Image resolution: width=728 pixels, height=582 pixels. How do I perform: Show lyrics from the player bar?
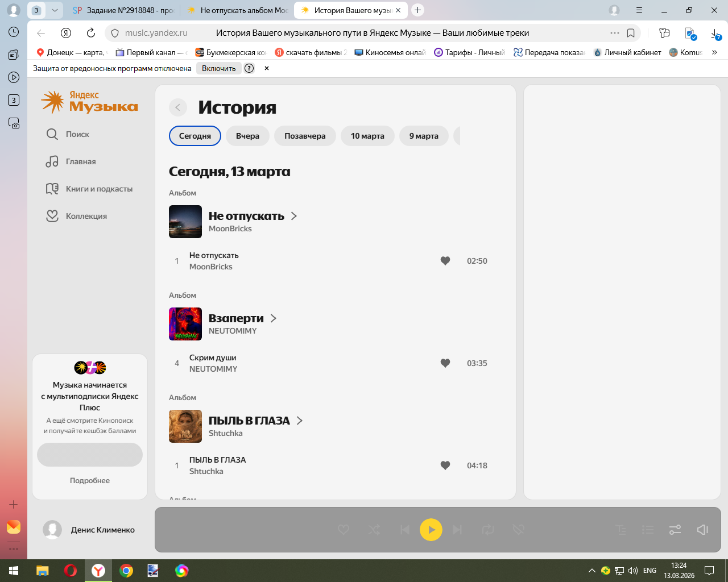(x=621, y=530)
